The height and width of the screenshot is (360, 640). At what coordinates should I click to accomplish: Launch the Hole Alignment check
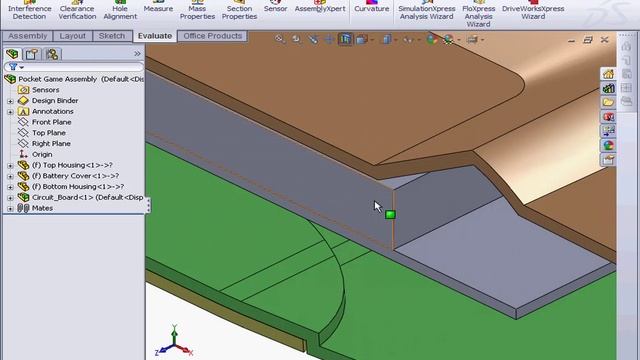(x=120, y=10)
